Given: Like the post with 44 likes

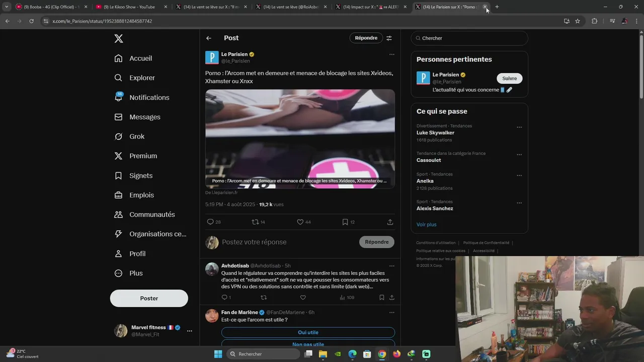Looking at the screenshot, I should (x=300, y=222).
